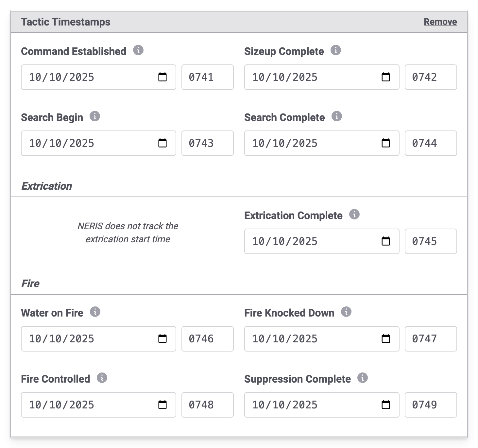Viewport: 478px width, 448px height.
Task: Open calendar picker for Fire Controlled date
Action: click(x=162, y=405)
